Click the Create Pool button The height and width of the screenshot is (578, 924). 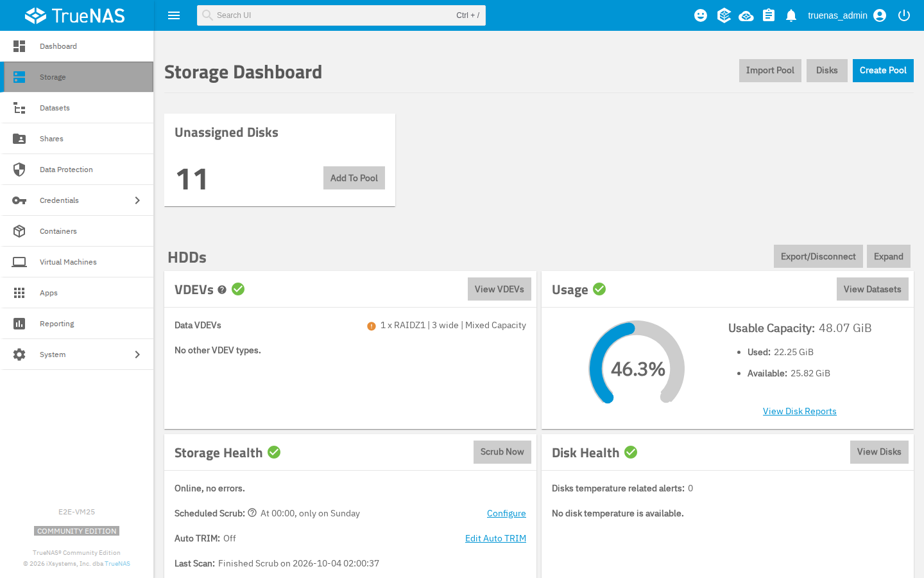(x=883, y=71)
